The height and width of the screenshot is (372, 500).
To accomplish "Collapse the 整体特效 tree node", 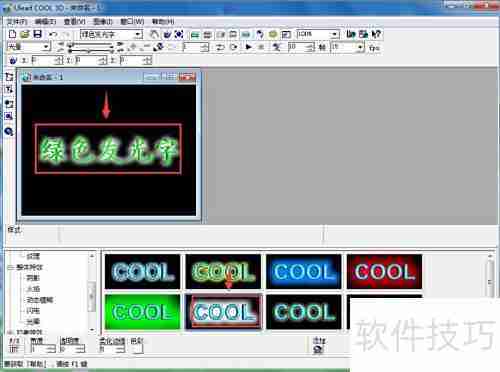I will tap(10, 267).
